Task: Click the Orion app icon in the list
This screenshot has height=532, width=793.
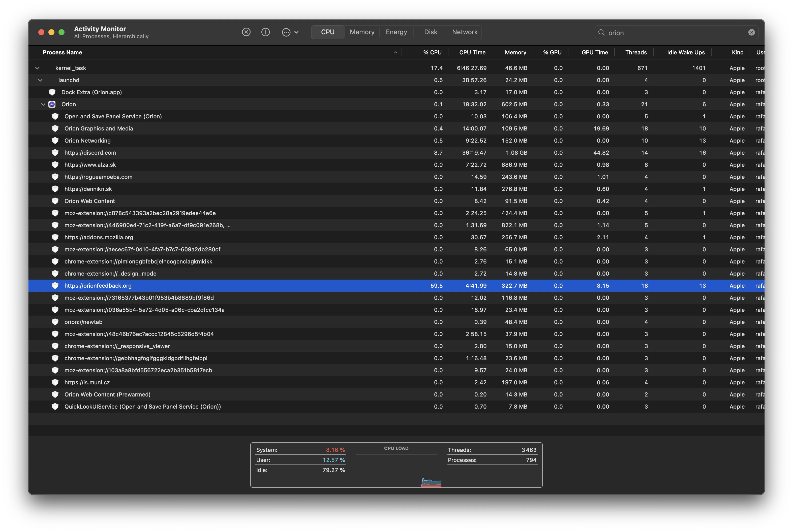Action: coord(52,104)
